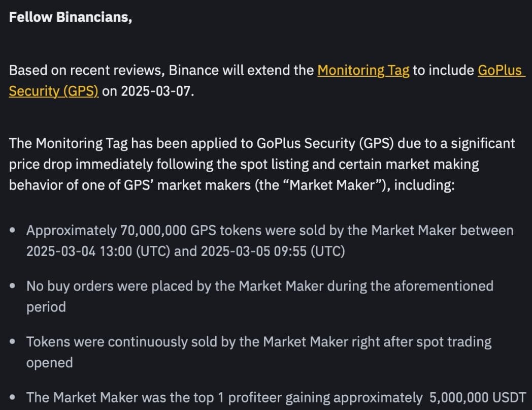Click the date "2025-03-07" in first paragraph
The height and width of the screenshot is (410, 532).
(157, 92)
